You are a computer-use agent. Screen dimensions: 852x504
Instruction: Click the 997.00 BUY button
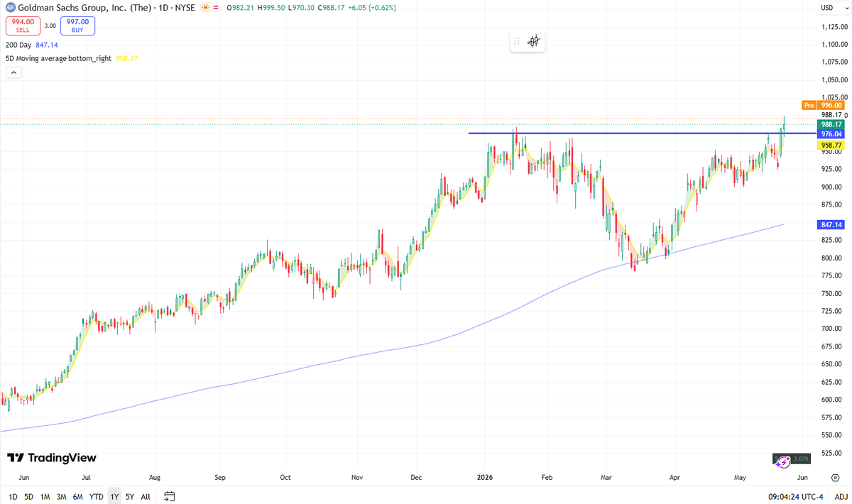tap(78, 26)
